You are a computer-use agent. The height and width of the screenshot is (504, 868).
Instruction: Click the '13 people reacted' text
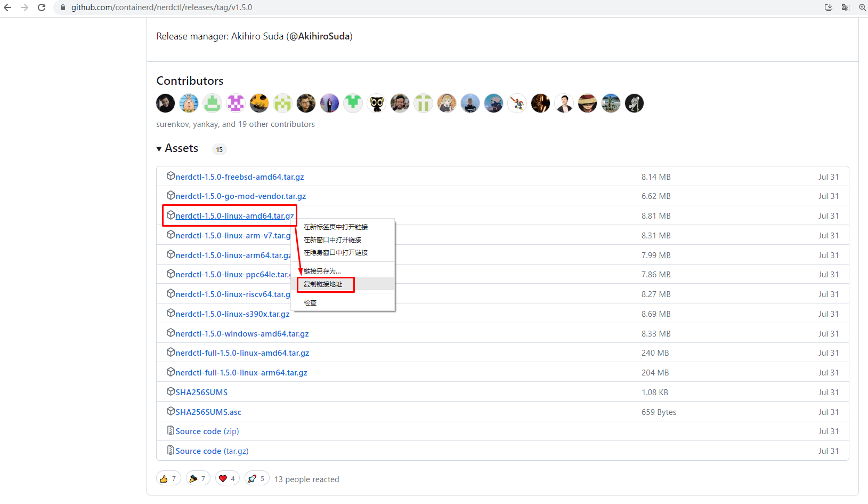tap(306, 479)
